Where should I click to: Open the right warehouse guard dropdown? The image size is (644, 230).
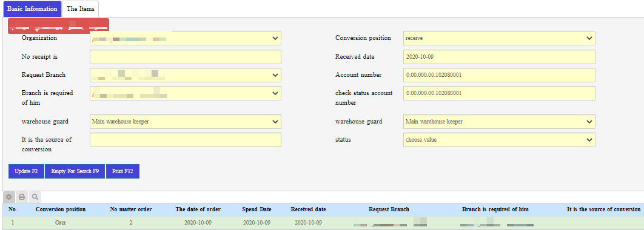500,122
